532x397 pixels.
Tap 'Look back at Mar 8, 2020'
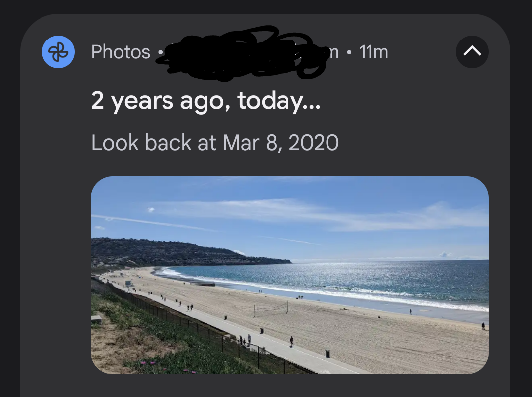[x=214, y=143]
